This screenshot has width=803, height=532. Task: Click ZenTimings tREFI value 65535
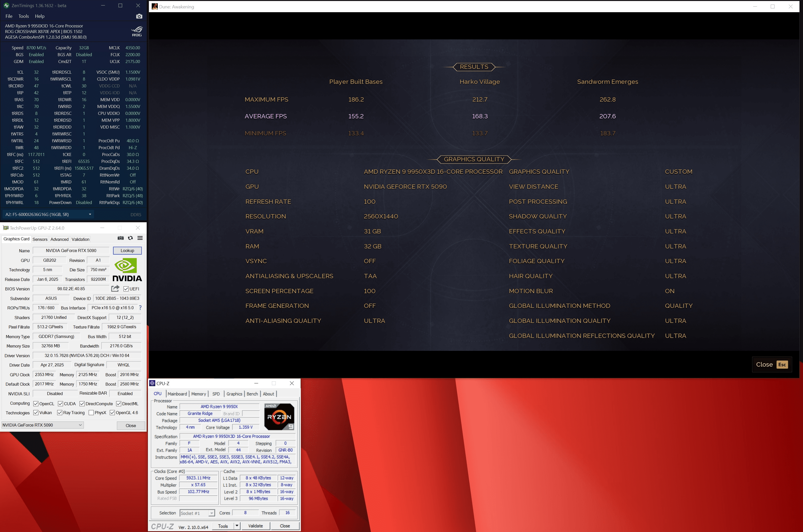[84, 162]
